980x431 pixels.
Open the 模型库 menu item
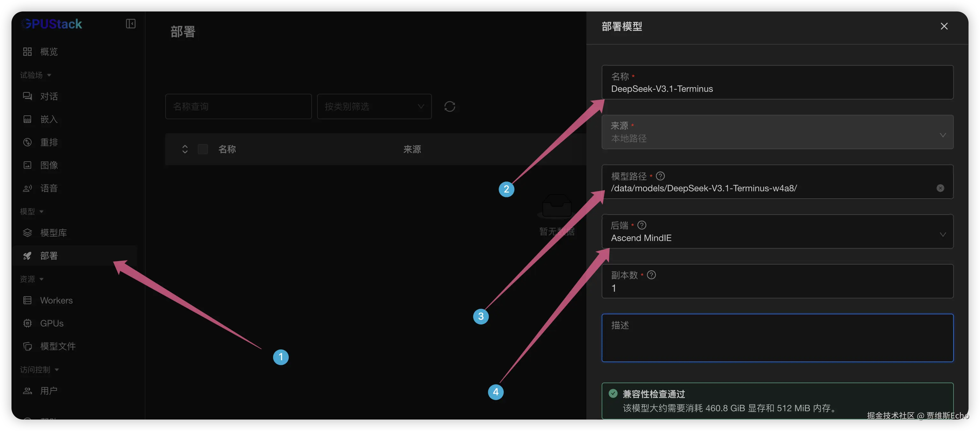(53, 233)
